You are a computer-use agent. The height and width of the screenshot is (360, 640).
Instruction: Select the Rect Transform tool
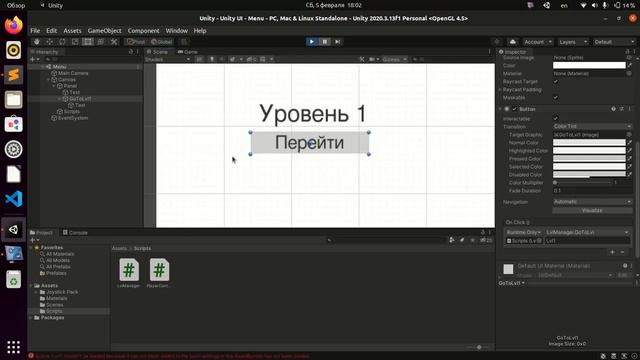coord(88,42)
